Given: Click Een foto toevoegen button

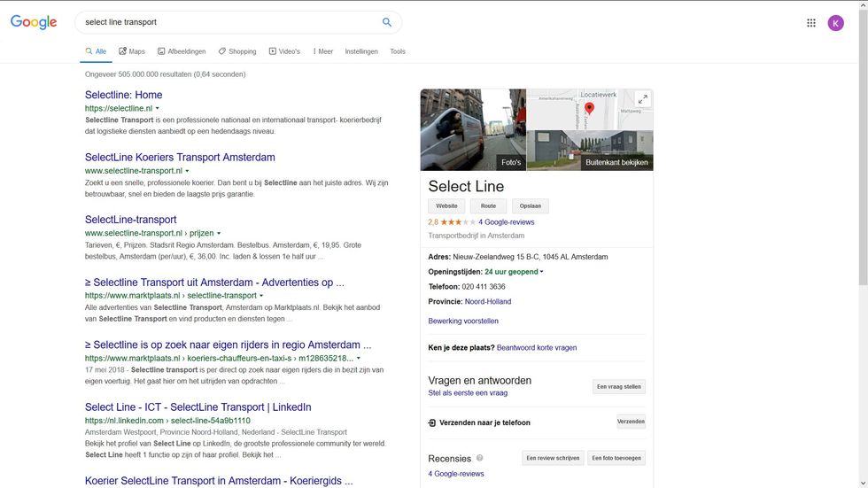Looking at the screenshot, I should point(616,458).
